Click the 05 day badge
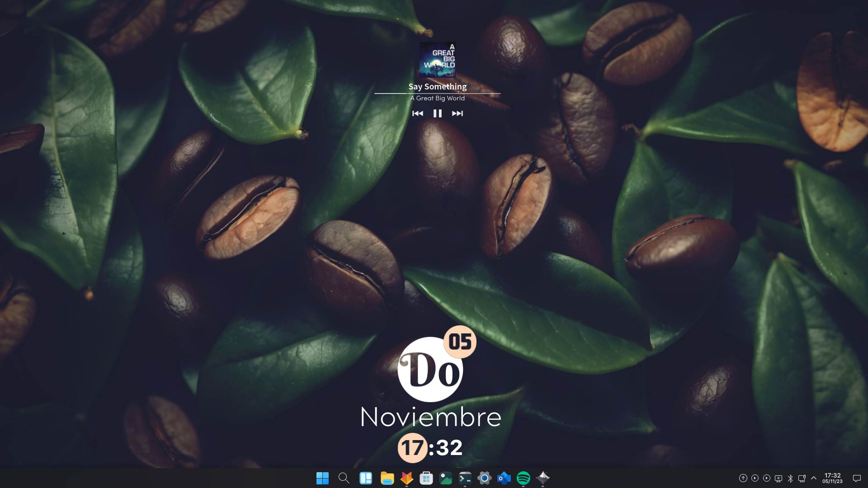 460,342
